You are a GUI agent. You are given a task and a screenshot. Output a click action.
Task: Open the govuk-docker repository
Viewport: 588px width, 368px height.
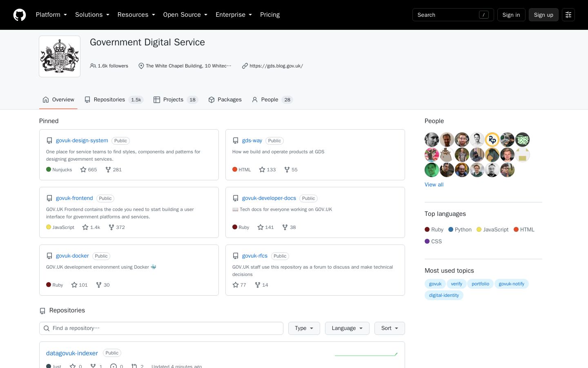72,256
